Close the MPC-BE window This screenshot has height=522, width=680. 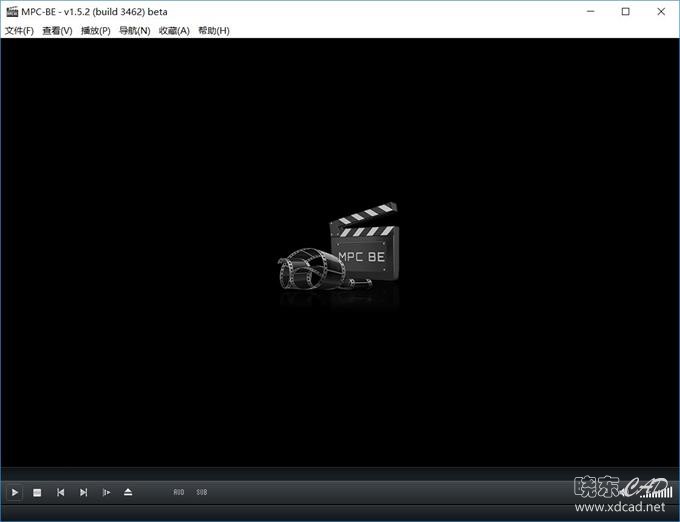pyautogui.click(x=661, y=12)
